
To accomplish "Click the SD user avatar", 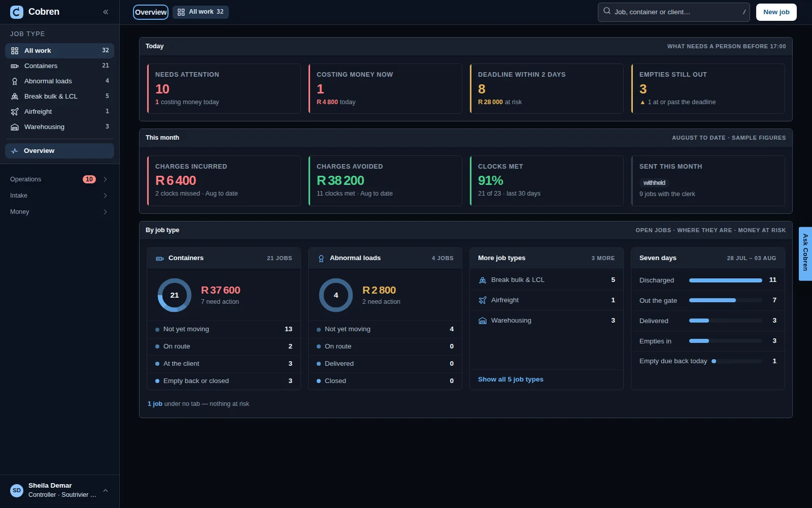I will click(x=17, y=491).
